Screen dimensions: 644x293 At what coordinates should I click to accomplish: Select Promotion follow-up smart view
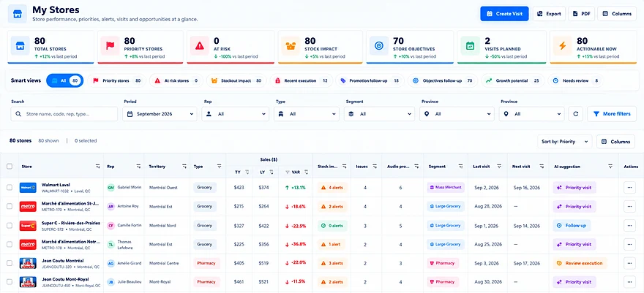tap(370, 80)
